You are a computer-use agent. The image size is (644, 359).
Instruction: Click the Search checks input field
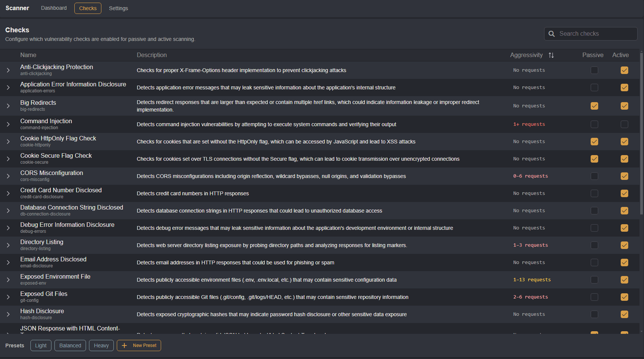tap(593, 34)
